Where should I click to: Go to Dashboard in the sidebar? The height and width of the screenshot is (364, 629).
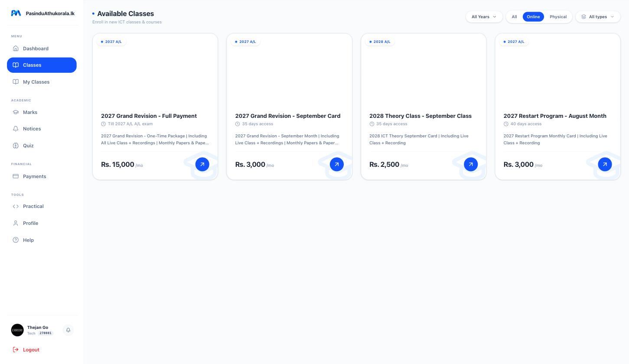(42, 49)
